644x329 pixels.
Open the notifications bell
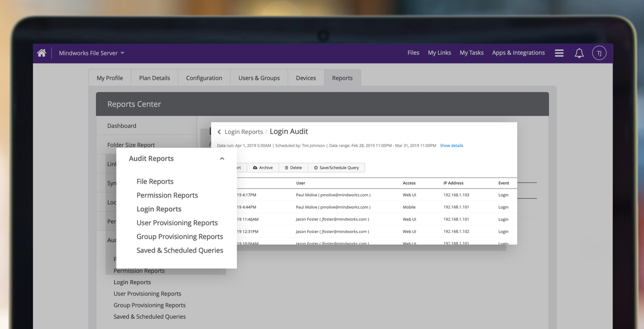click(x=579, y=53)
